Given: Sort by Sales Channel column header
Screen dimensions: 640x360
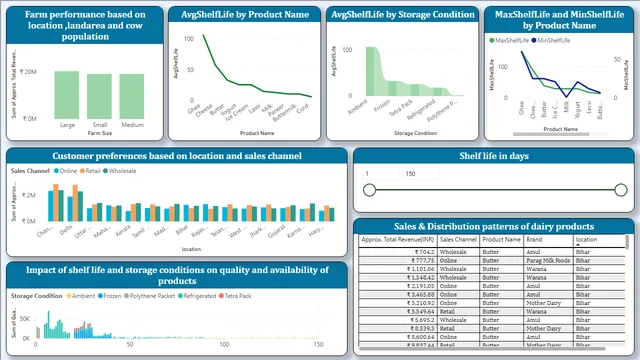Looking at the screenshot, I should [x=458, y=240].
